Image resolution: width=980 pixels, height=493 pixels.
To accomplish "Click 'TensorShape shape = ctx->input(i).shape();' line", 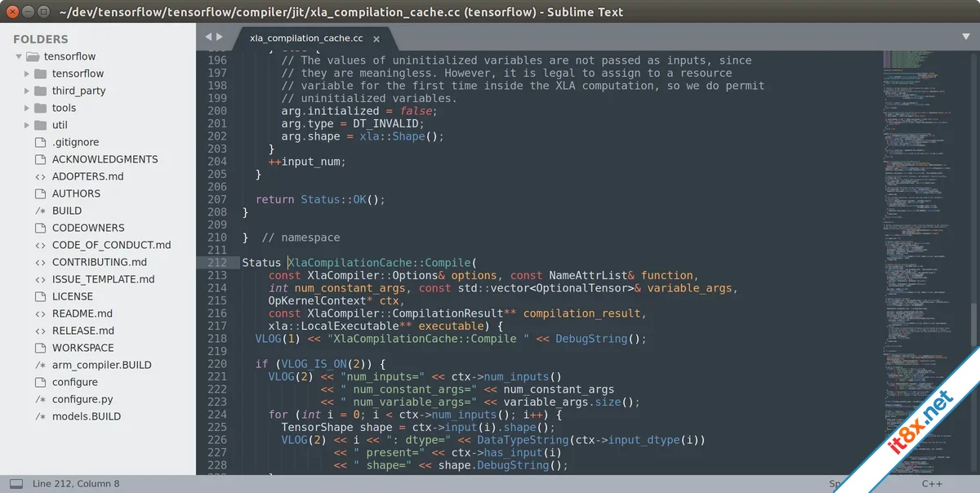I will click(418, 428).
